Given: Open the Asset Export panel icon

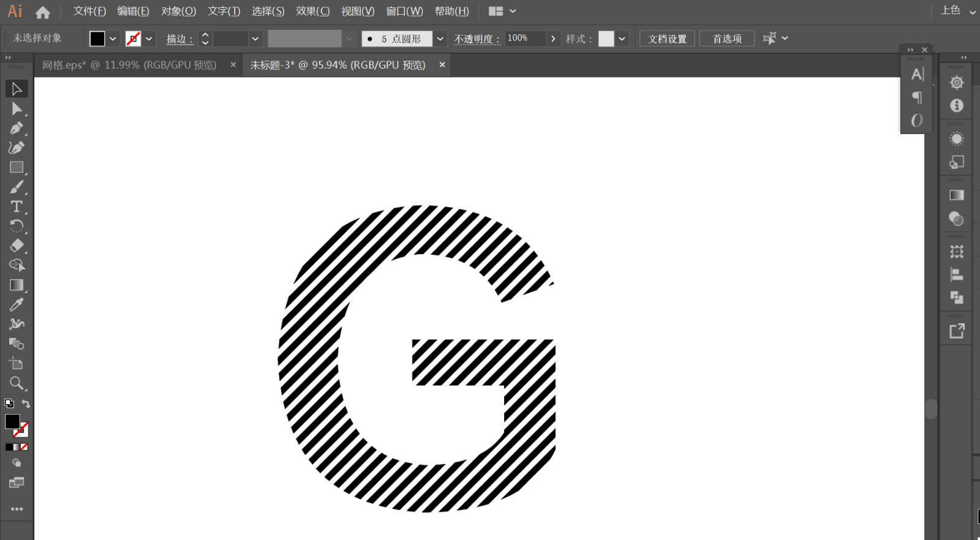Looking at the screenshot, I should (x=957, y=331).
